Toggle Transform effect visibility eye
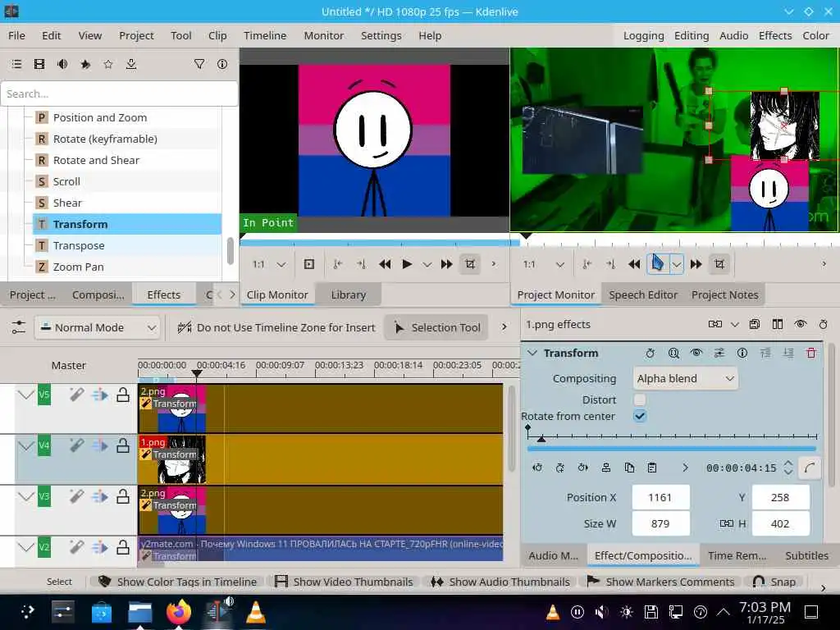This screenshot has height=630, width=840. (x=696, y=353)
